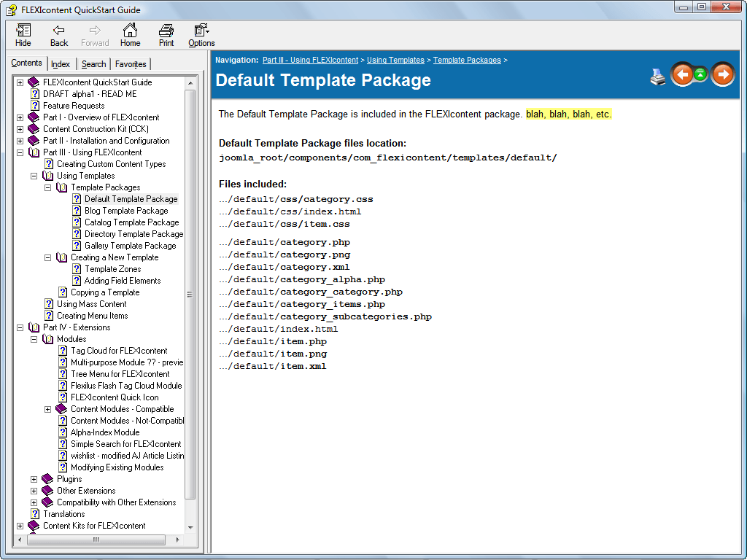The image size is (747, 560).
Task: Click the Feature Requests page icon
Action: tap(35, 105)
